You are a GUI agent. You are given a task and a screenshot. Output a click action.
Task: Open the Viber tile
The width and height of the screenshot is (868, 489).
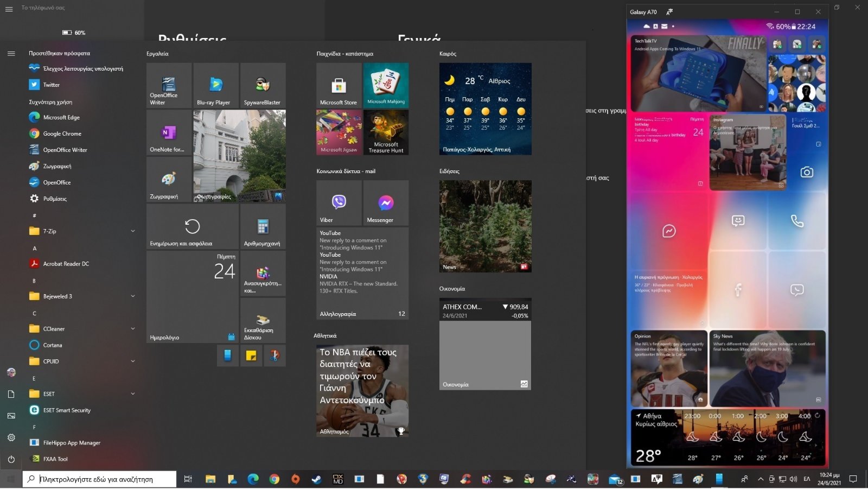click(x=339, y=203)
